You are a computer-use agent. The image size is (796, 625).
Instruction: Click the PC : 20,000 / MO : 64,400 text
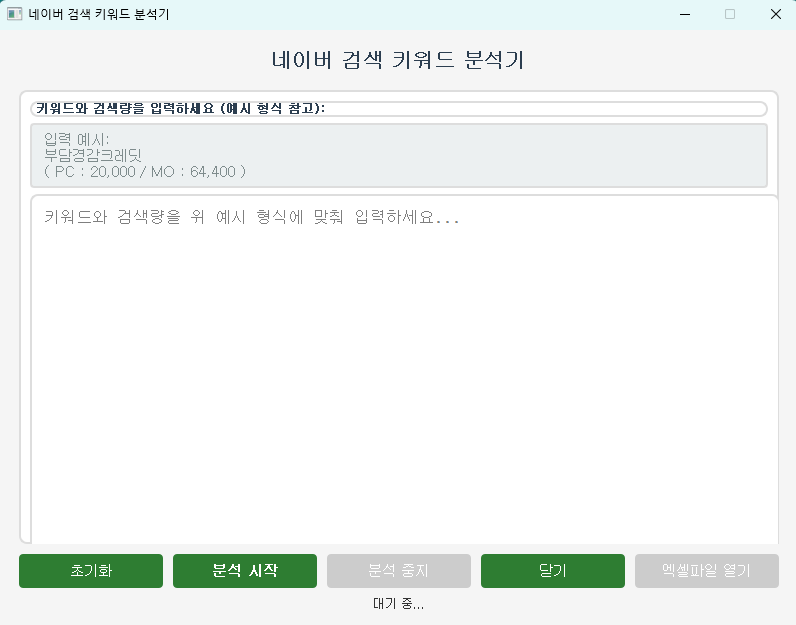coord(145,172)
